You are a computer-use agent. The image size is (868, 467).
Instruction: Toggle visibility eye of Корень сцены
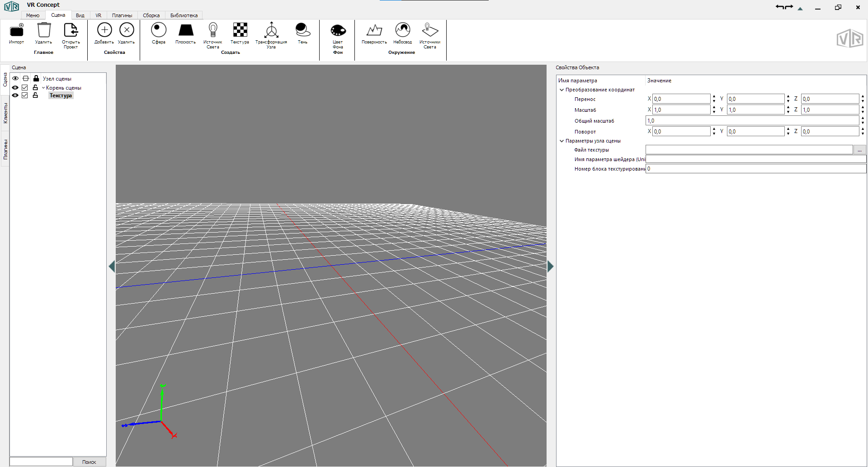(15, 87)
